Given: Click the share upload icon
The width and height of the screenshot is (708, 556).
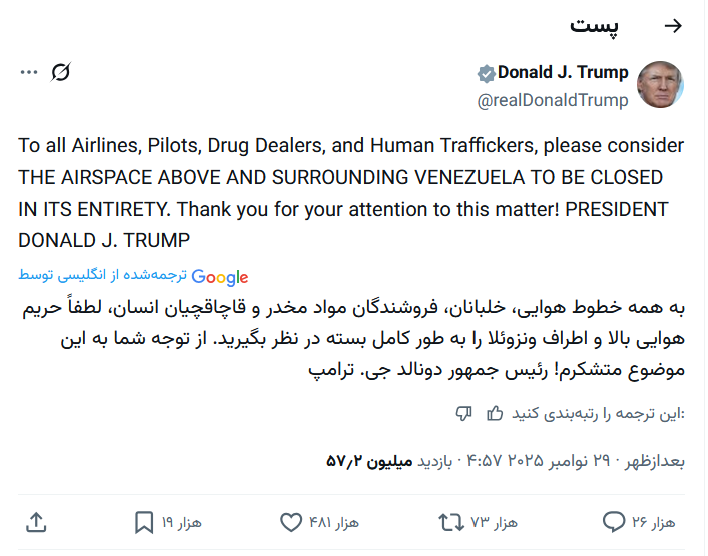Looking at the screenshot, I should [x=36, y=522].
